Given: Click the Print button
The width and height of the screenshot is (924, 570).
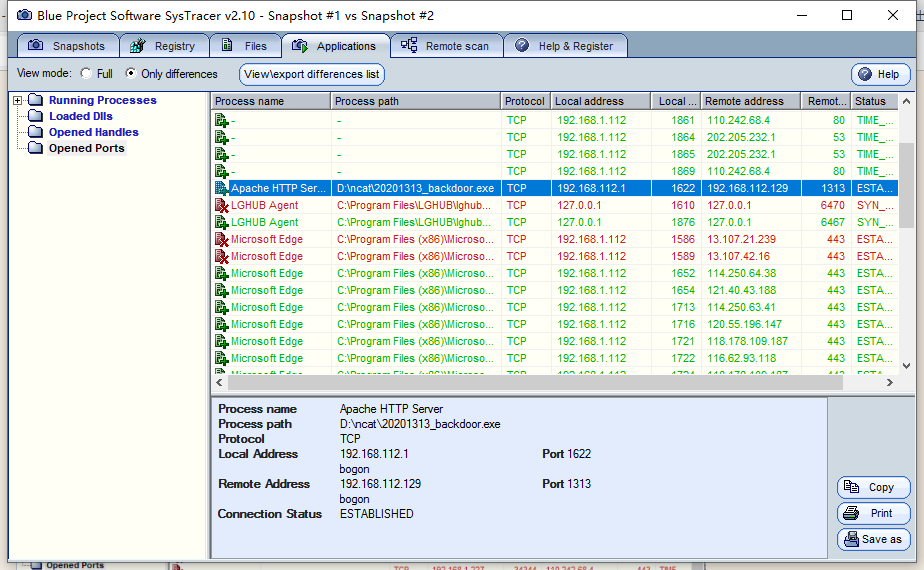Looking at the screenshot, I should [873, 513].
